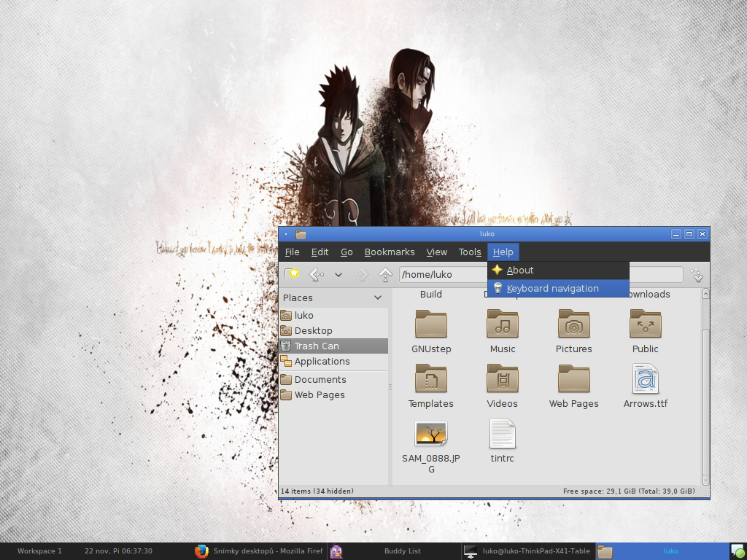The height and width of the screenshot is (560, 747).
Task: Select the SAM_0888.JPG image thumbnail
Action: 430,433
